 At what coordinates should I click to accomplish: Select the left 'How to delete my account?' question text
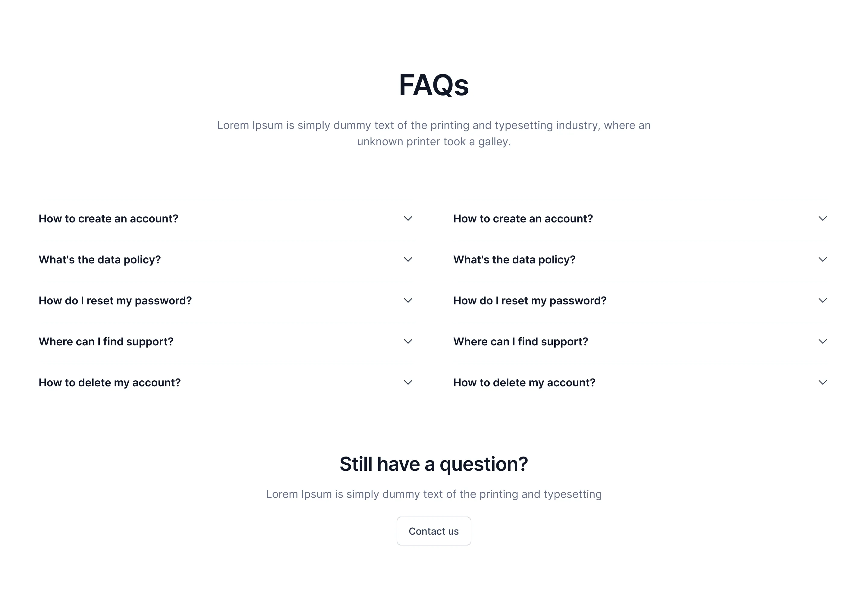(x=109, y=382)
